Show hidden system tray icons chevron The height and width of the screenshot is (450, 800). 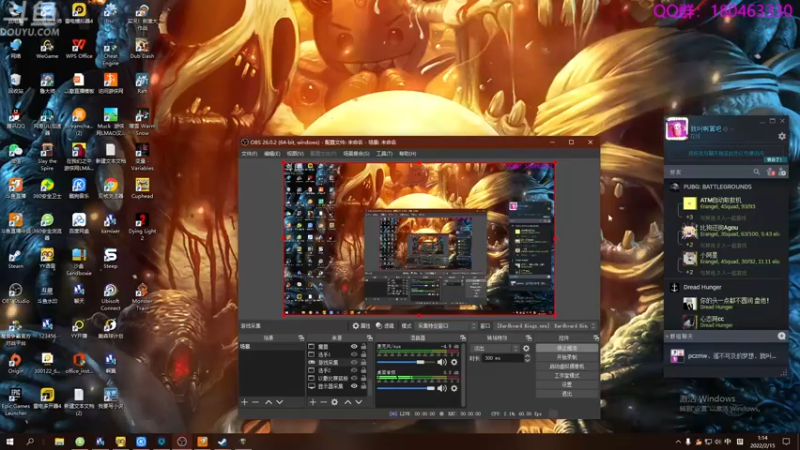[x=678, y=442]
